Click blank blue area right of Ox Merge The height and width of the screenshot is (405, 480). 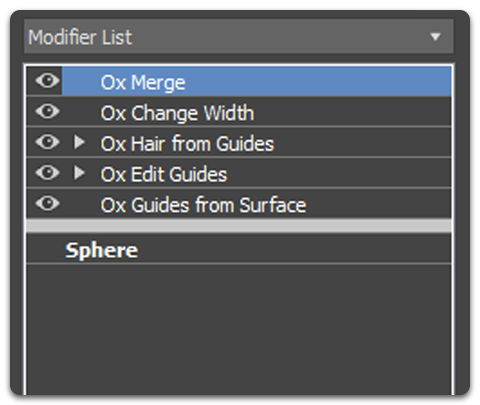pos(318,81)
